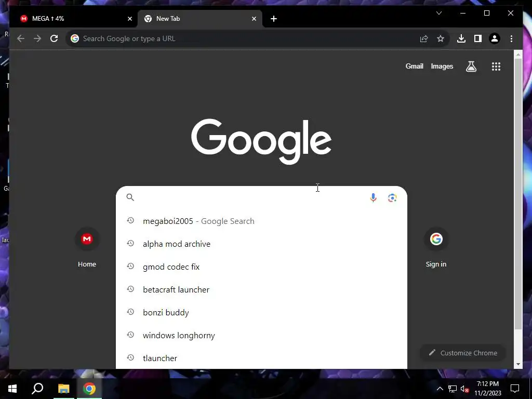Image resolution: width=532 pixels, height=399 pixels.
Task: Open the tab search chevron
Action: point(438,13)
